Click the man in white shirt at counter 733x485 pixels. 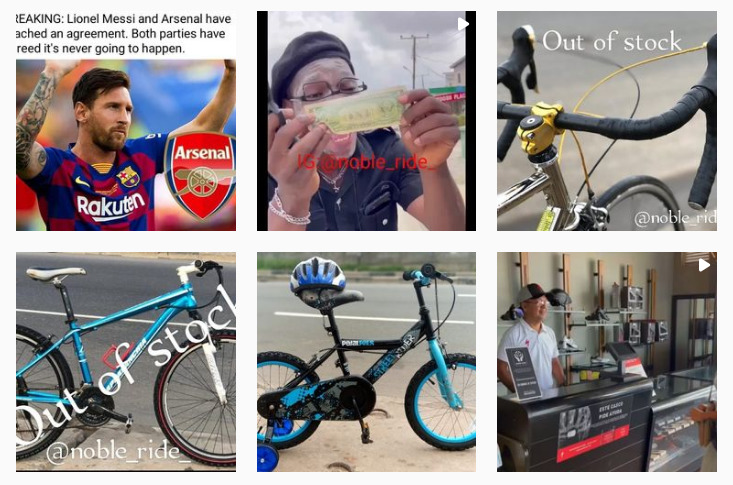coord(532,339)
